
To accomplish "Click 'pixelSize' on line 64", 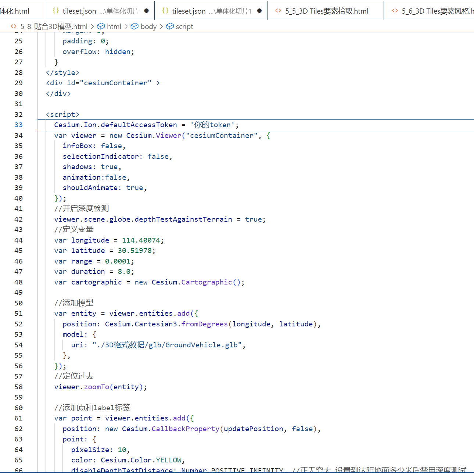I will 90,450.
